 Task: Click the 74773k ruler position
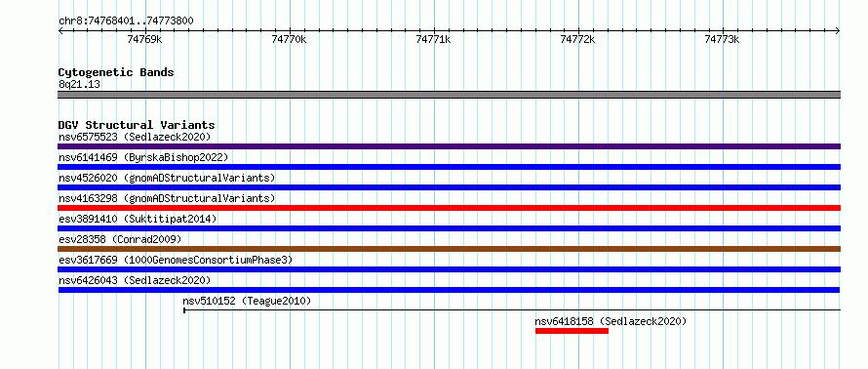coord(723,39)
